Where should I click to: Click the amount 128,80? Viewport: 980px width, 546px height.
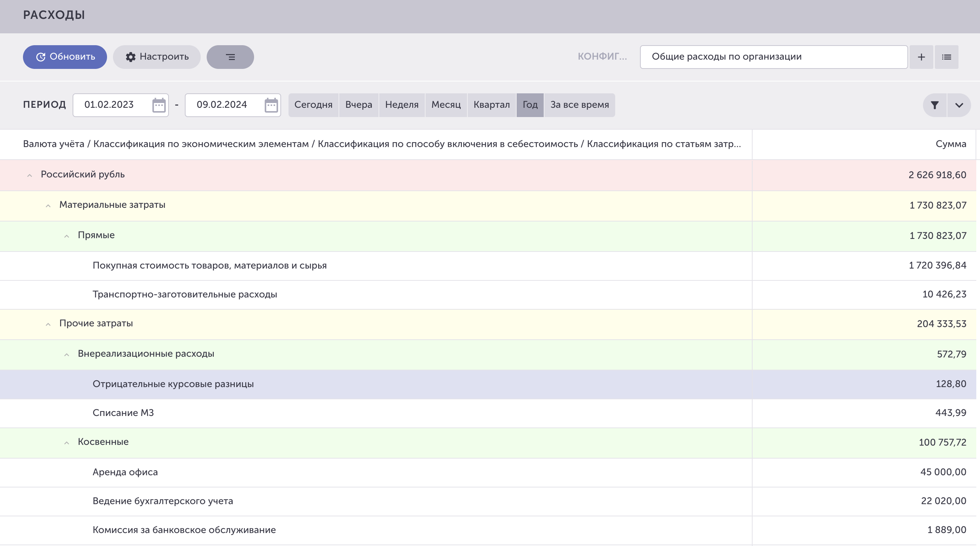951,384
